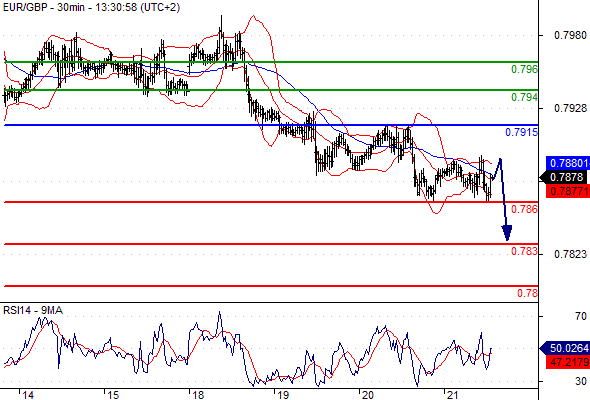This screenshot has height=400, width=590.
Task: Click date marker 14 on time axis
Action: tap(28, 395)
